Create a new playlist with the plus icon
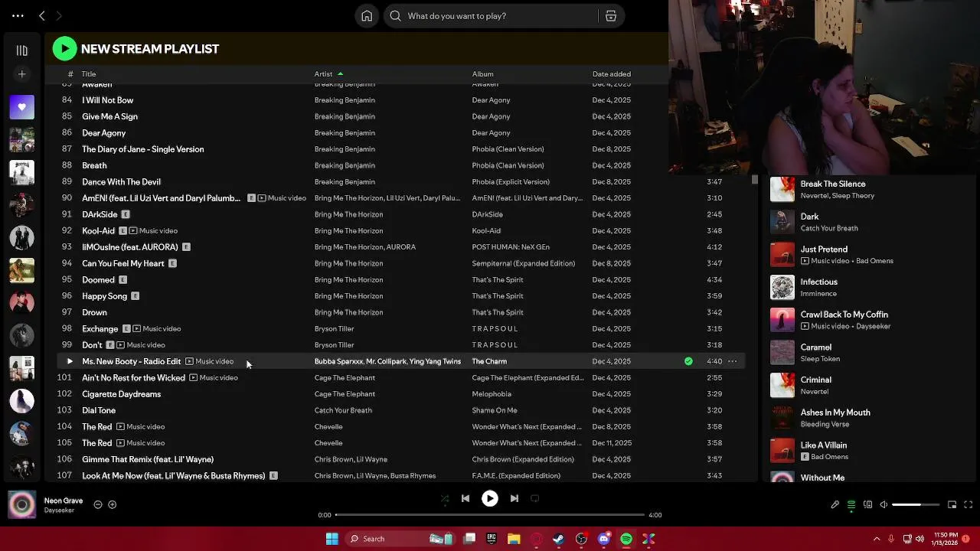 [21, 74]
